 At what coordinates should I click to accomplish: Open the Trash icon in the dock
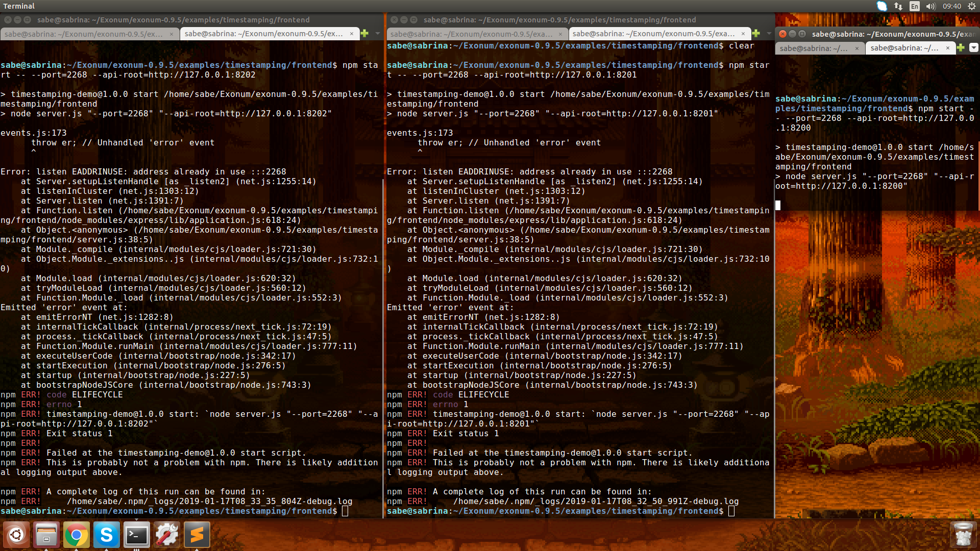pyautogui.click(x=963, y=535)
